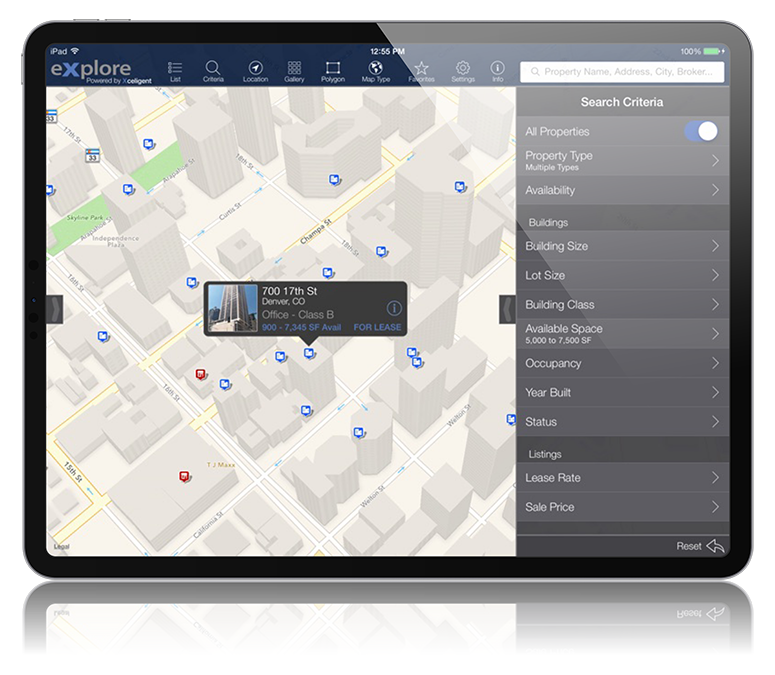Tap the Location arrow icon

coord(255,70)
